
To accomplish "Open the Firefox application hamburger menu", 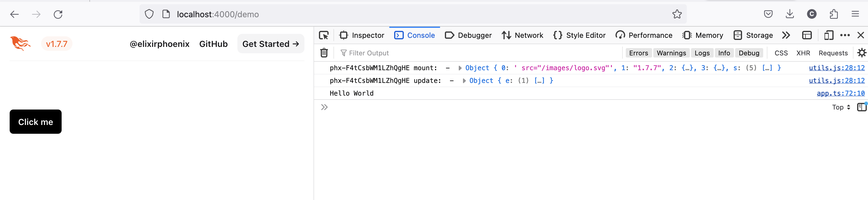I will point(855,14).
